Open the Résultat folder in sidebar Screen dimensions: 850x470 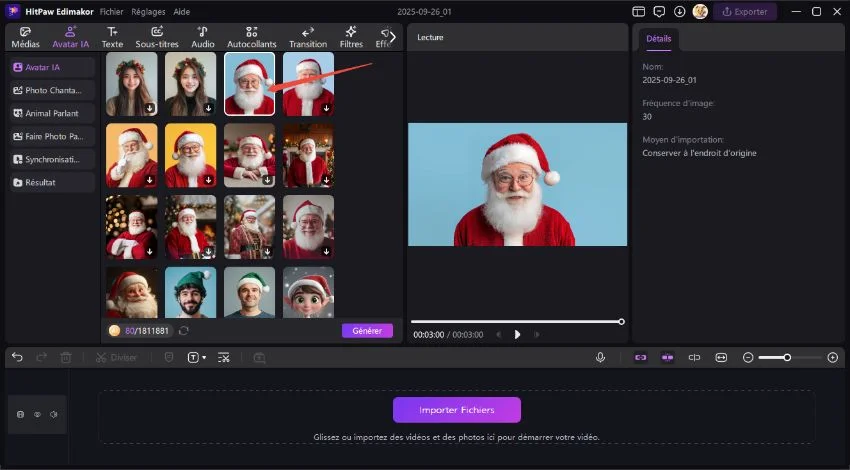(x=52, y=183)
